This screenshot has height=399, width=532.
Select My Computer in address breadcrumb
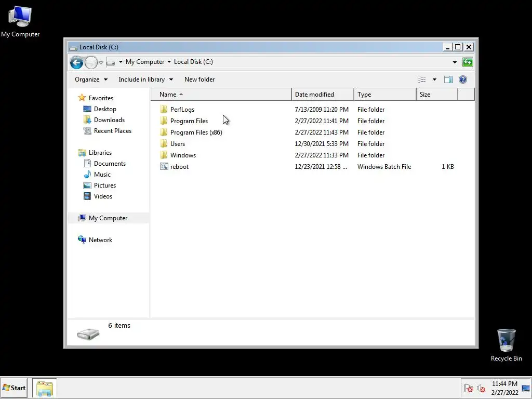[145, 62]
